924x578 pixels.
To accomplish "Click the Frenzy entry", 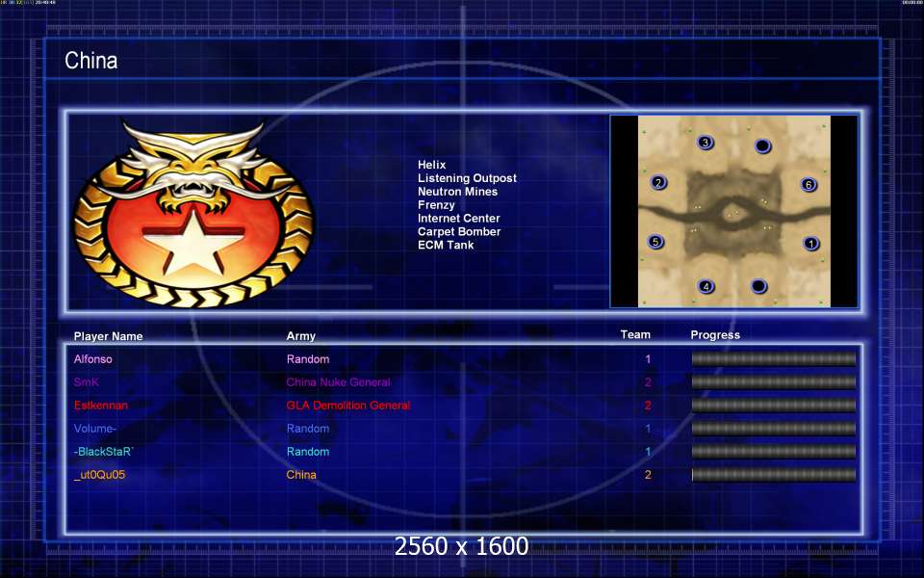I will (x=436, y=204).
